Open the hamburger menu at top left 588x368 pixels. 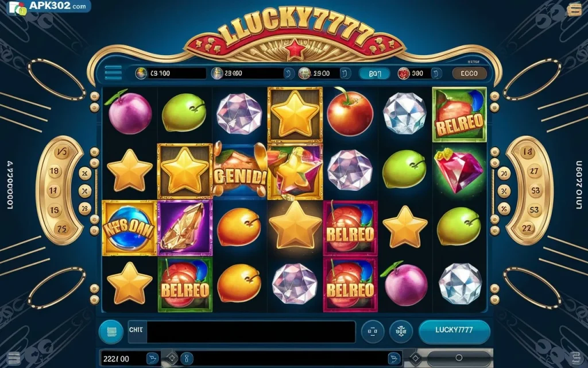113,73
